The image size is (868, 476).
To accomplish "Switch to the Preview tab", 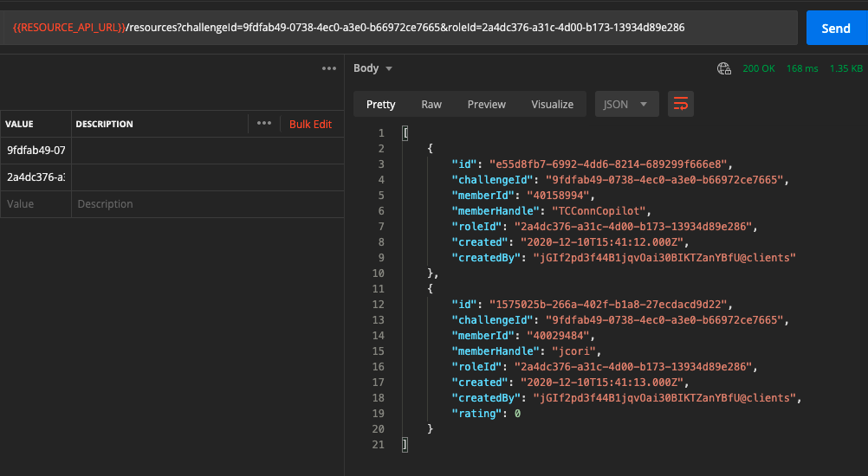I will [487, 104].
